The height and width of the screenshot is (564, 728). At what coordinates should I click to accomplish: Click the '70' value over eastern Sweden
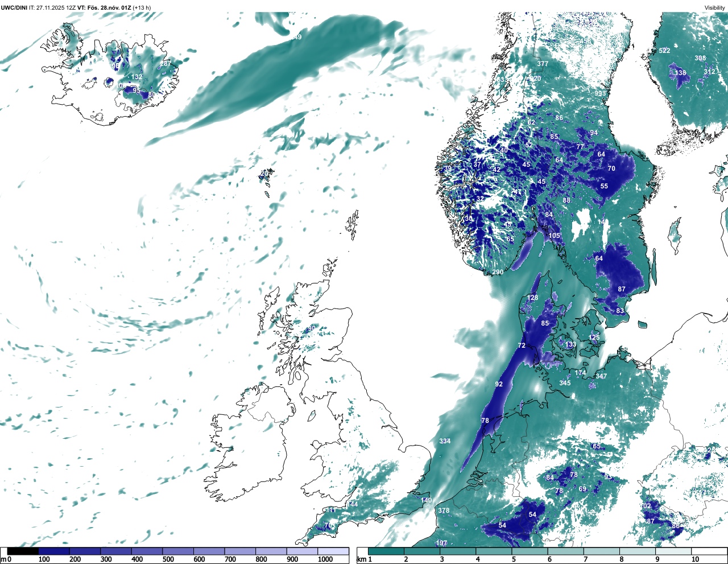[611, 168]
